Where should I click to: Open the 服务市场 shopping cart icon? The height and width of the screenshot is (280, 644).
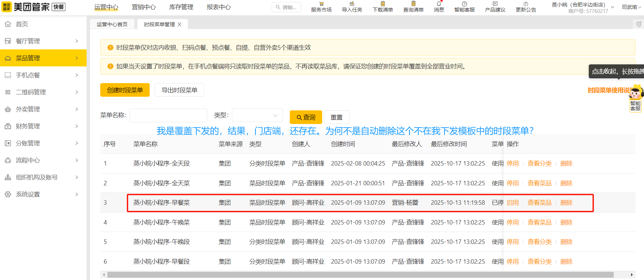[x=321, y=4]
